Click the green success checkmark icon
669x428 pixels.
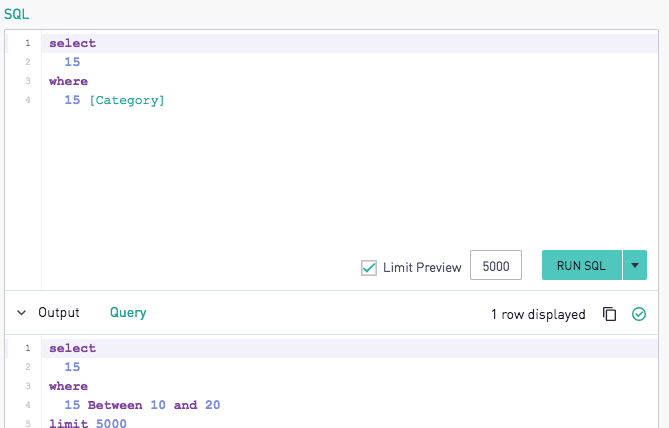(x=639, y=314)
